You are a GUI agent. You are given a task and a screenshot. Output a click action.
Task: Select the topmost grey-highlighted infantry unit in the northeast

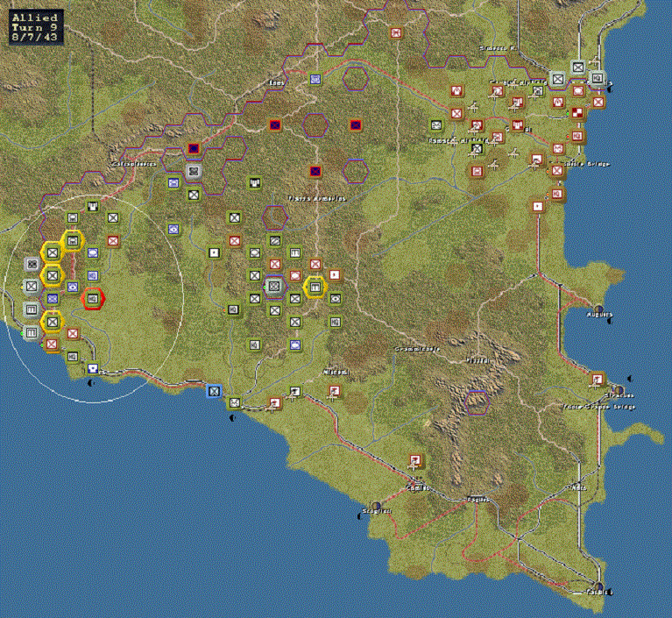[577, 67]
